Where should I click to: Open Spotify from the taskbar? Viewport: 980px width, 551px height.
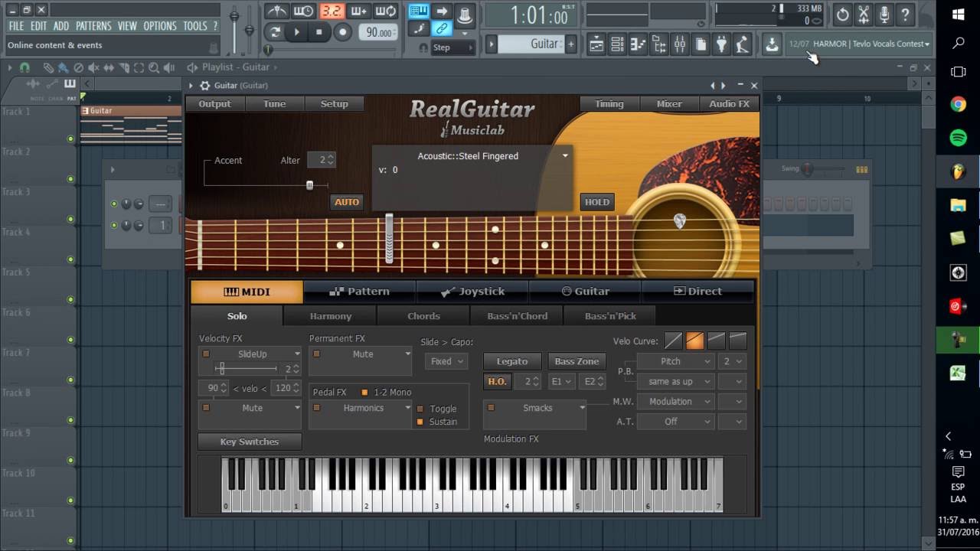(x=958, y=139)
